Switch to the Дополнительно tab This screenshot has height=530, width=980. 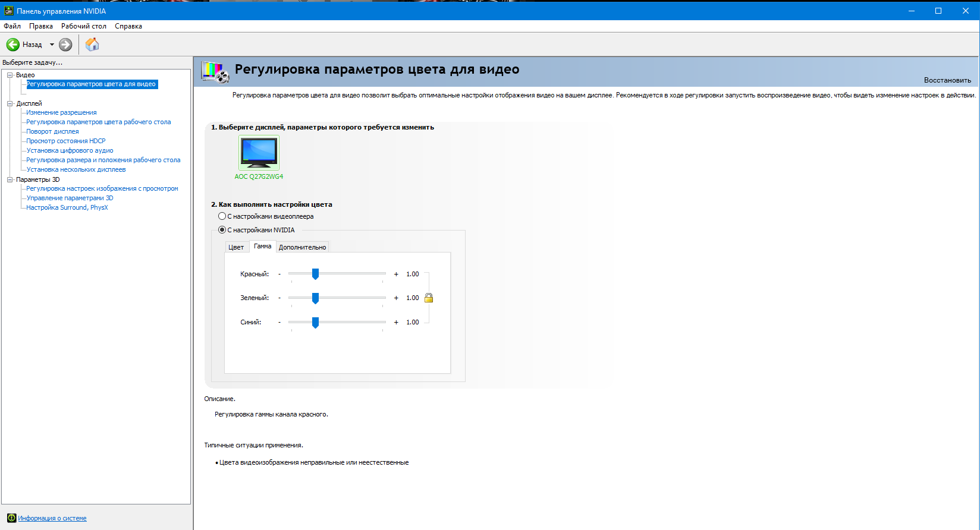[303, 247]
